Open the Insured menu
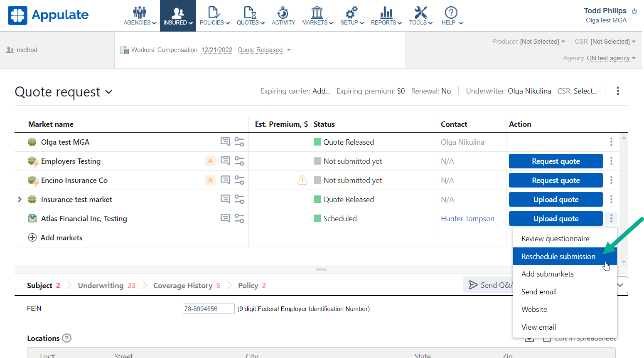This screenshot has height=358, width=644. pyautogui.click(x=178, y=16)
